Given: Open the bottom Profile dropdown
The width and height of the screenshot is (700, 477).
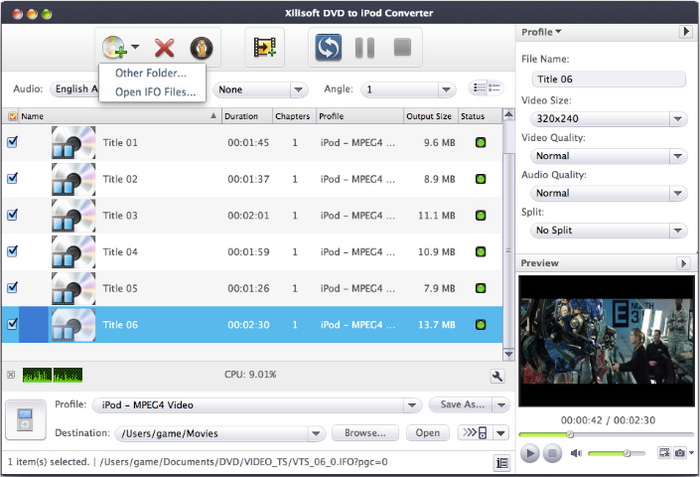Looking at the screenshot, I should (x=257, y=405).
